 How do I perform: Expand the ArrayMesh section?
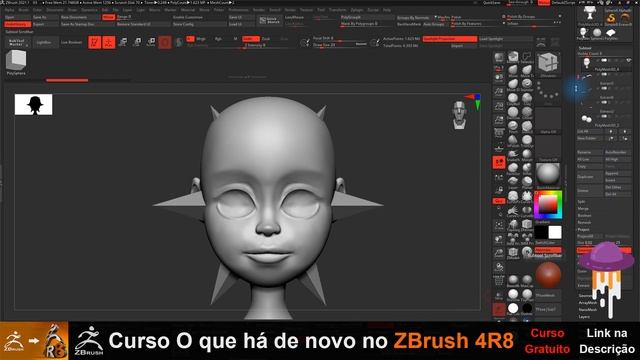(587, 303)
